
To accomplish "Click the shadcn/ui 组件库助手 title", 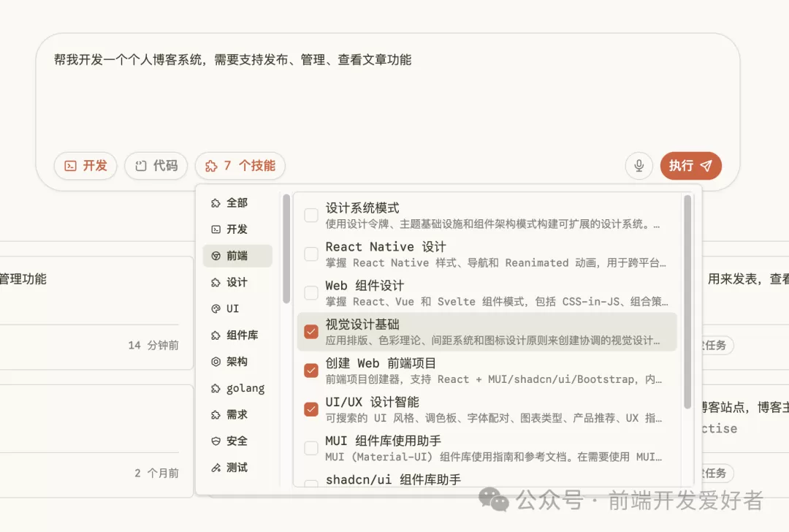I will click(394, 479).
